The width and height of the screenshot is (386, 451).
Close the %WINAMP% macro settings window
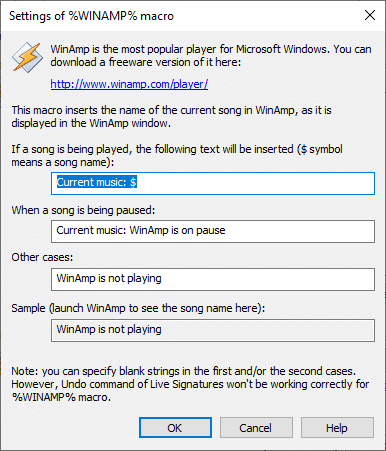pyautogui.click(x=370, y=15)
